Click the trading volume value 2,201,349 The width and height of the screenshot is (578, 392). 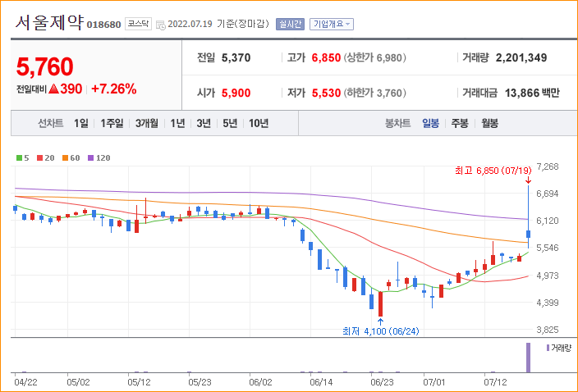point(521,57)
